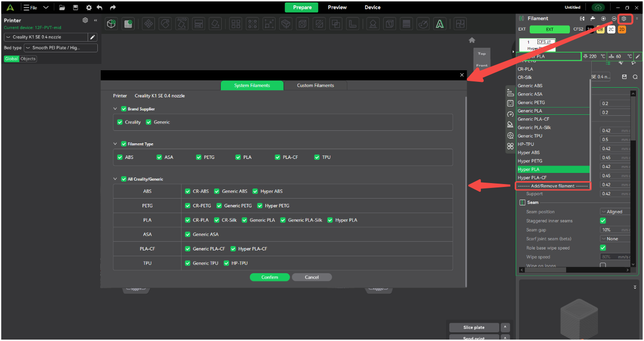
Task: Uncheck Generic ASA filament checkbox
Action: pos(187,234)
